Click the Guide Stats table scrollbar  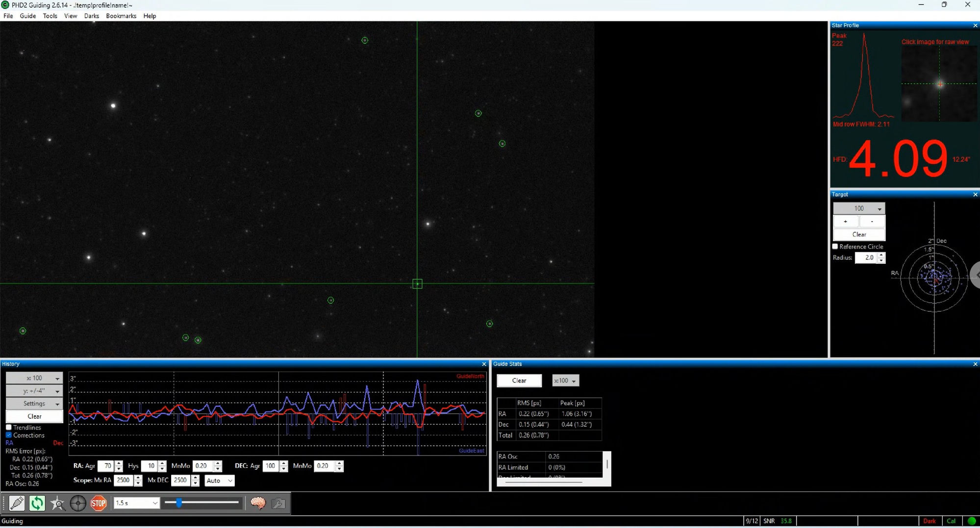607,464
